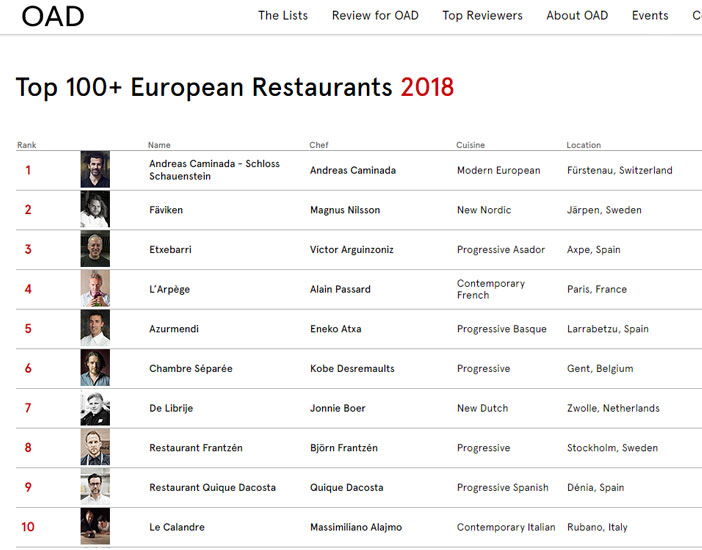Click Fäviken chef photo thumbnail
702x550 pixels.
click(x=95, y=210)
